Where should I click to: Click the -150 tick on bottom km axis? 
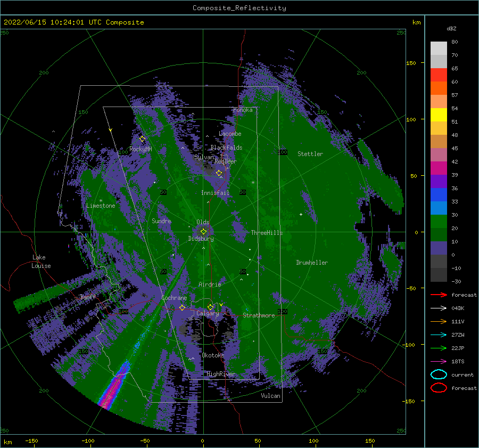(31, 441)
